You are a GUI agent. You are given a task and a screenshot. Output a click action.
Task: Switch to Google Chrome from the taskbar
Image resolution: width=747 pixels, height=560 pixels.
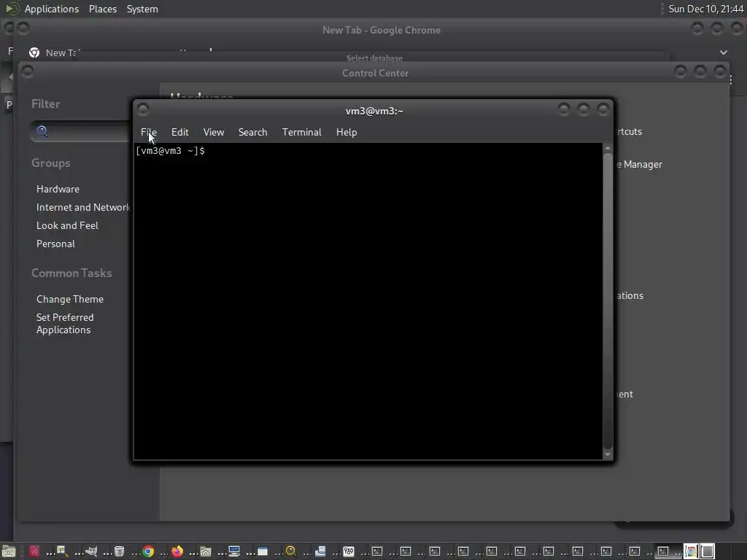pos(148,551)
